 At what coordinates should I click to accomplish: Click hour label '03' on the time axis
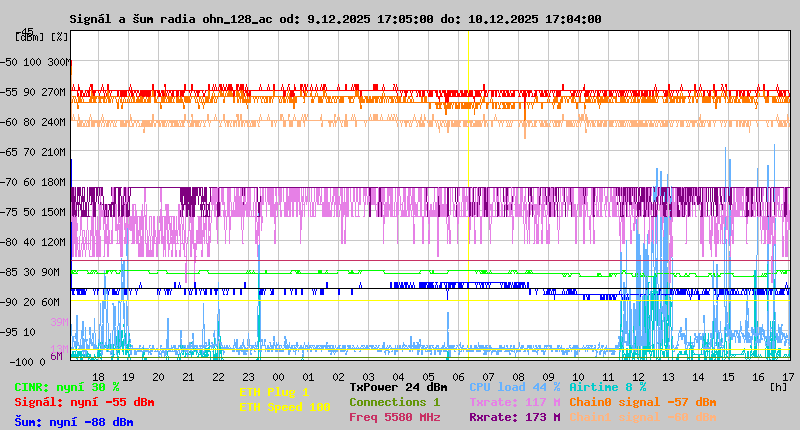click(368, 377)
